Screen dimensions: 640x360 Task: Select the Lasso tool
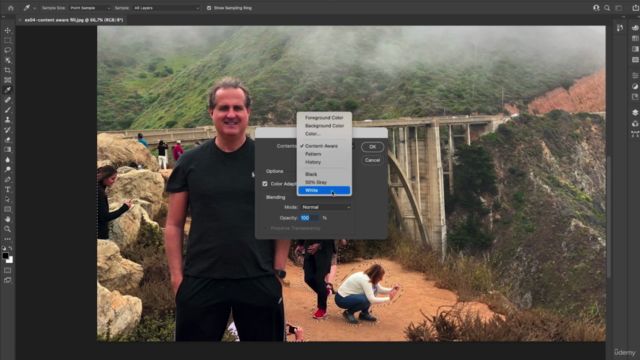coord(7,50)
